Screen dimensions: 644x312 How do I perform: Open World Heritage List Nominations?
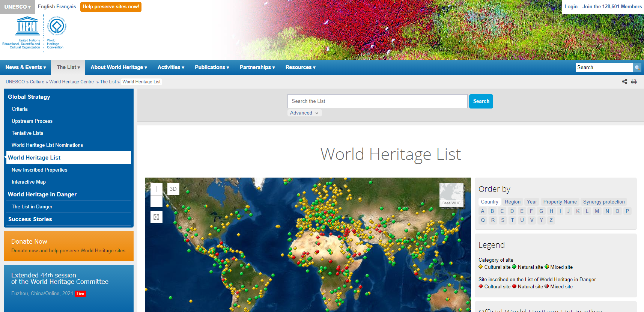[68, 145]
